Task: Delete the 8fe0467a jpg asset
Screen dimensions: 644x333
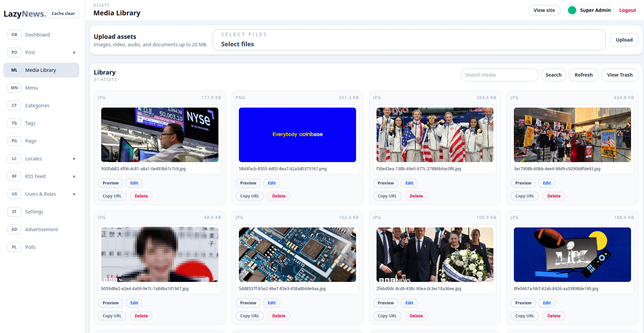Action: click(554, 316)
